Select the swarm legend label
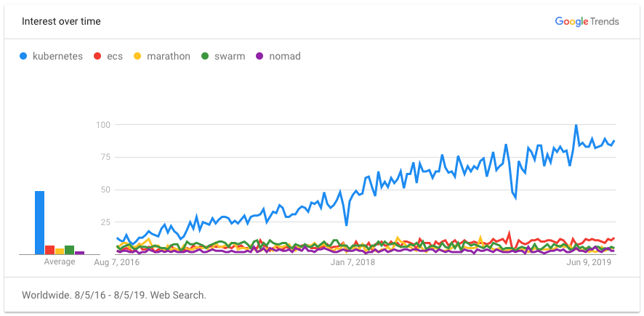The image size is (644, 316). pos(229,56)
